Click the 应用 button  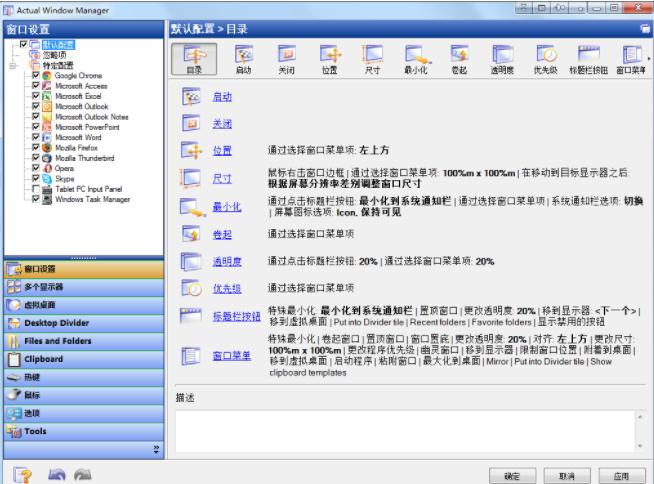click(621, 476)
